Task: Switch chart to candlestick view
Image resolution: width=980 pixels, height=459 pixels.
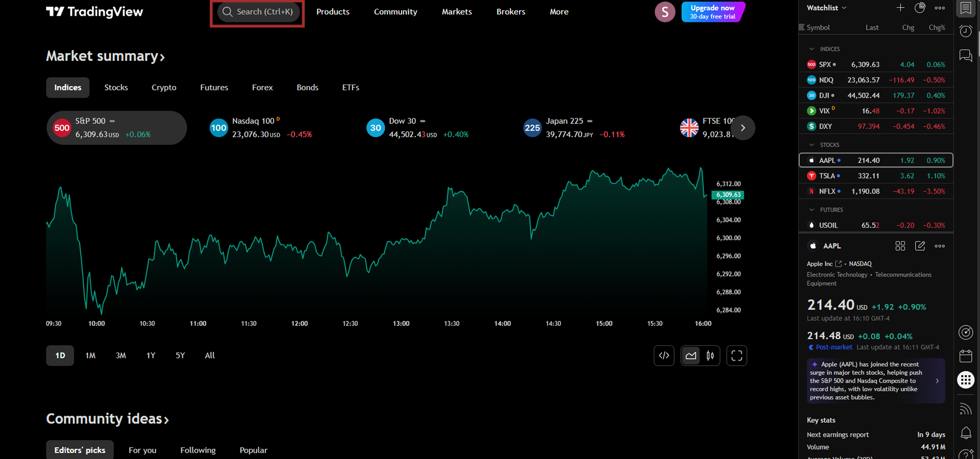Action: click(710, 355)
